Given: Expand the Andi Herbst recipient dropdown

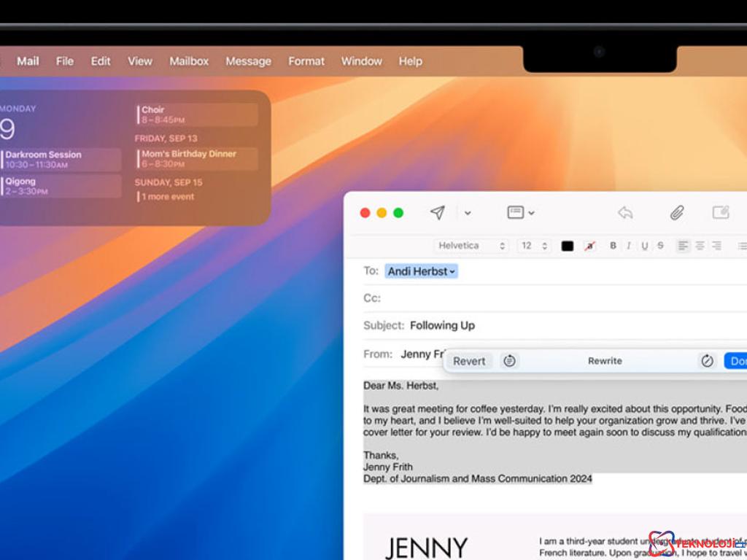Looking at the screenshot, I should point(453,271).
